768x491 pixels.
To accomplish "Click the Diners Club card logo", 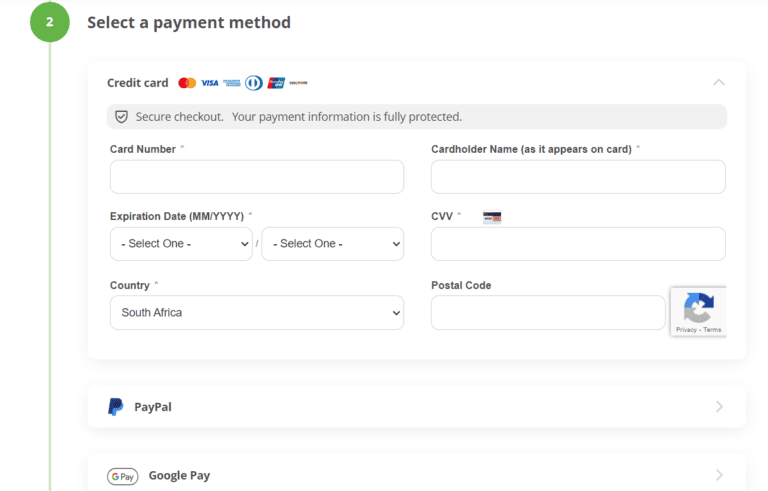I will tap(254, 83).
